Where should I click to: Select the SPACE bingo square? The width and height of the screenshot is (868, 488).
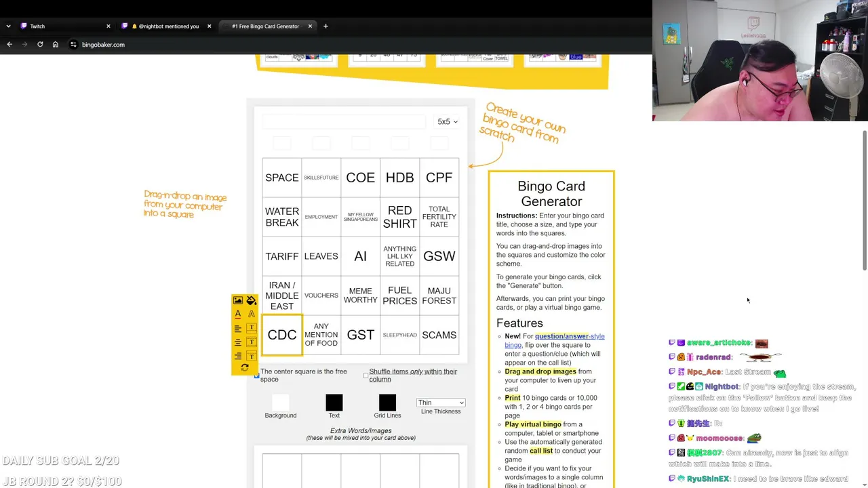282,178
